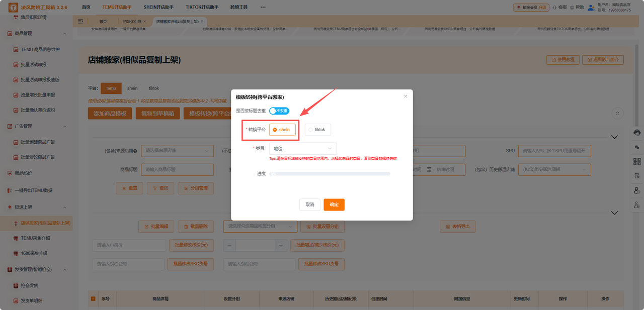
Task: Toggle the 不去重 title deduplication switch
Action: click(279, 111)
